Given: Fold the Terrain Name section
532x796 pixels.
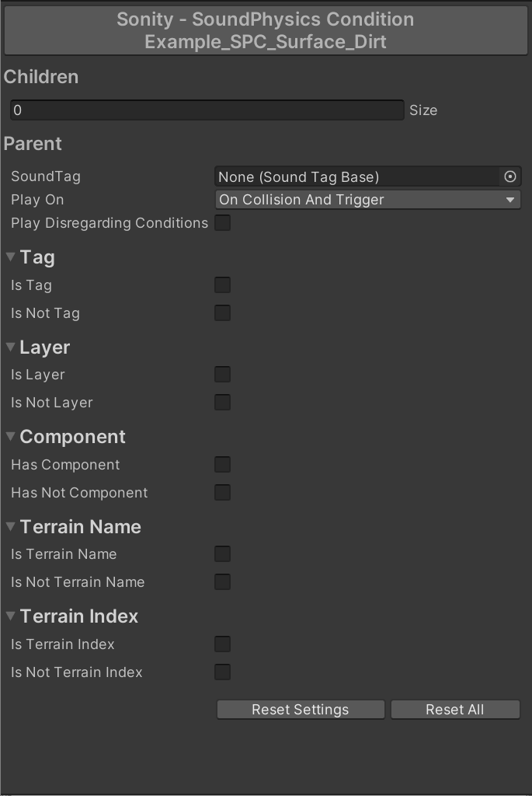Looking at the screenshot, I should (11, 526).
